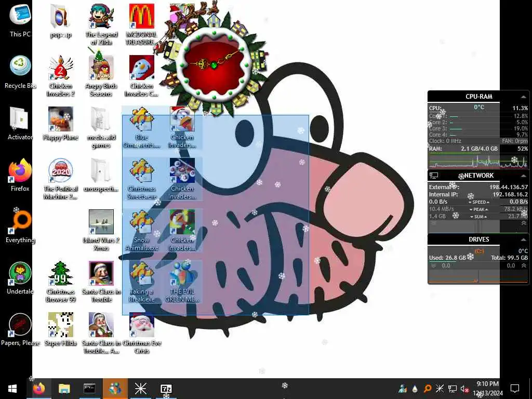This screenshot has height=399, width=532.
Task: Toggle the drives graph double-chevron
Action: [x=524, y=265]
